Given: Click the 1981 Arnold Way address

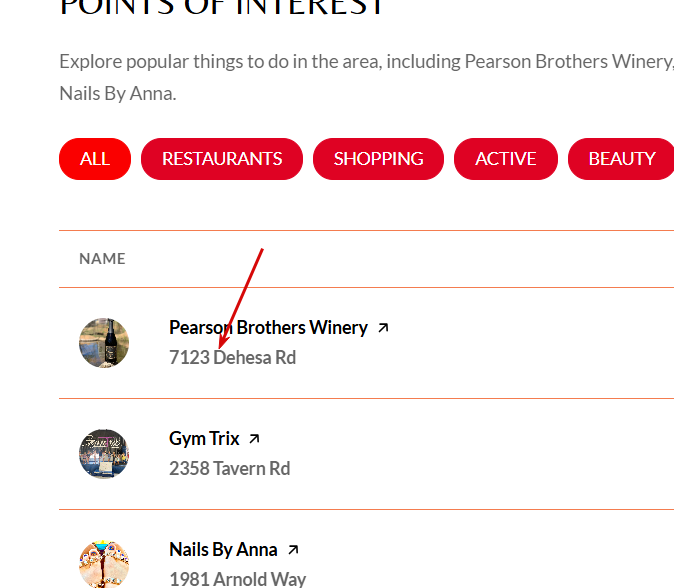Looking at the screenshot, I should (x=237, y=579).
